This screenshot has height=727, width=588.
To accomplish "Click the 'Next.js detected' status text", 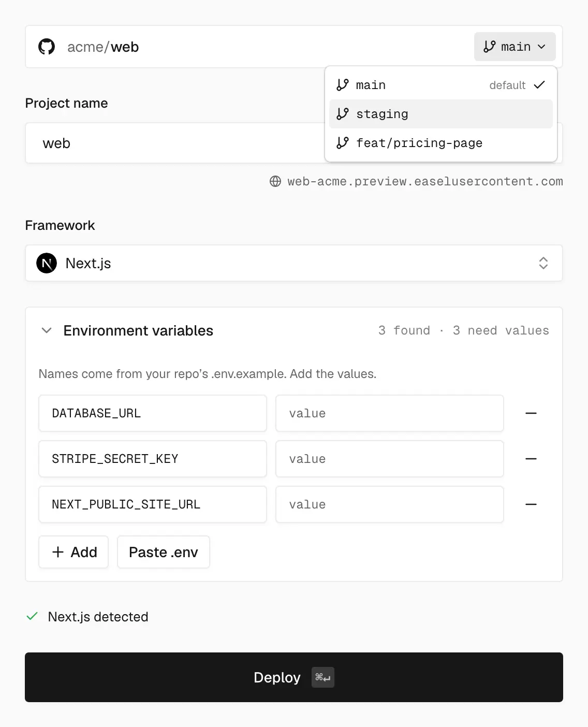I will click(x=98, y=617).
